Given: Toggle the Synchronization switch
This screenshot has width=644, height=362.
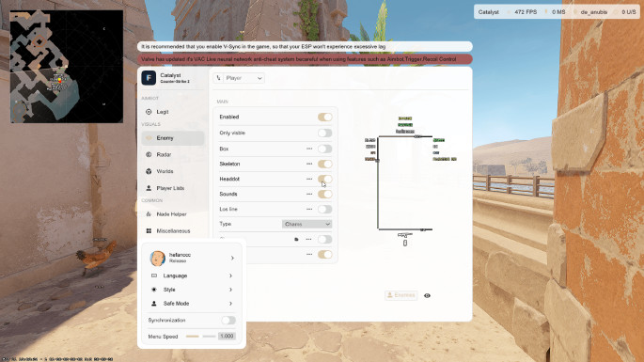Looking at the screenshot, I should click(228, 320).
